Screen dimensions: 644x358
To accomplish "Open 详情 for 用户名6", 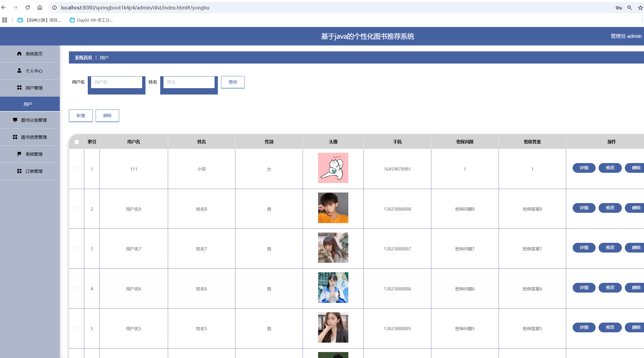I will [x=584, y=288].
